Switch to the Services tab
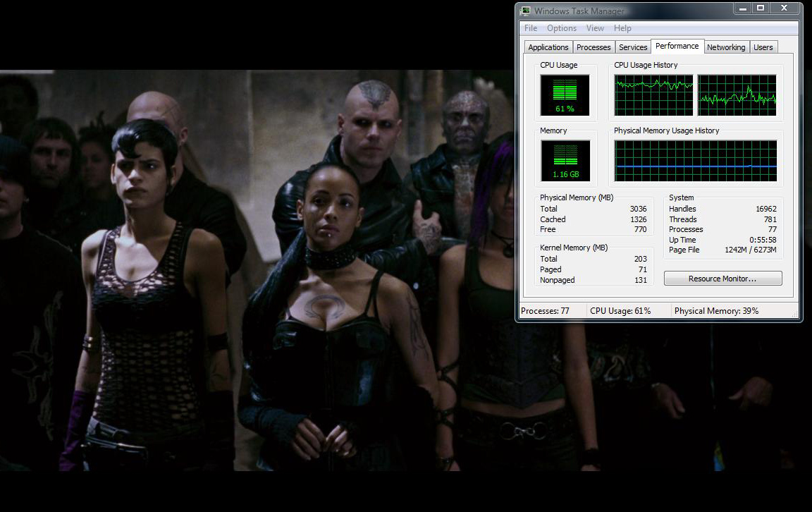812x512 pixels. 633,47
